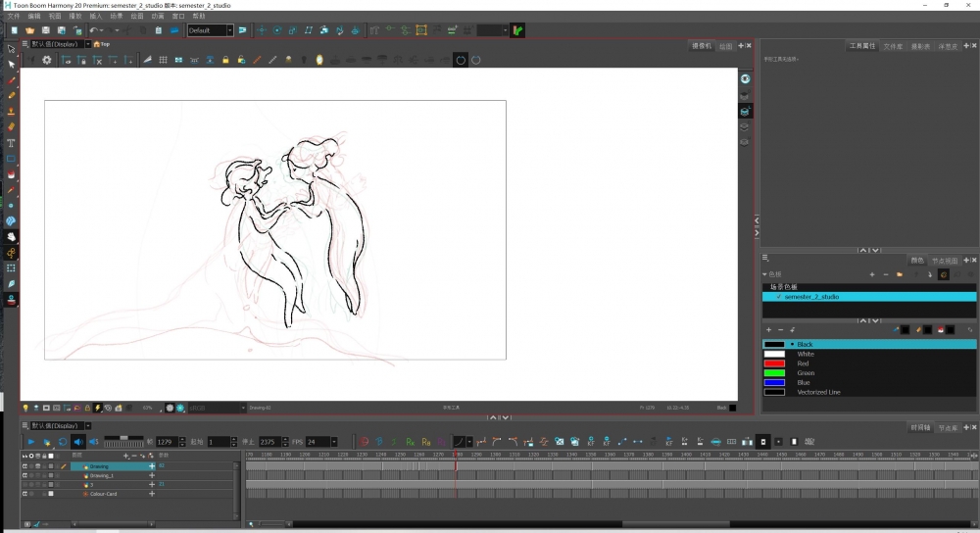This screenshot has width=980, height=533.
Task: Click the Play button in the playback bar
Action: click(x=31, y=442)
